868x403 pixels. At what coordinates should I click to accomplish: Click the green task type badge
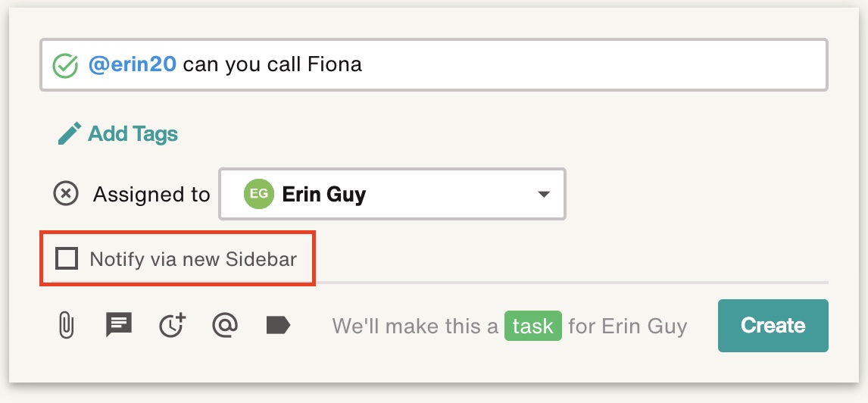pyautogui.click(x=532, y=326)
